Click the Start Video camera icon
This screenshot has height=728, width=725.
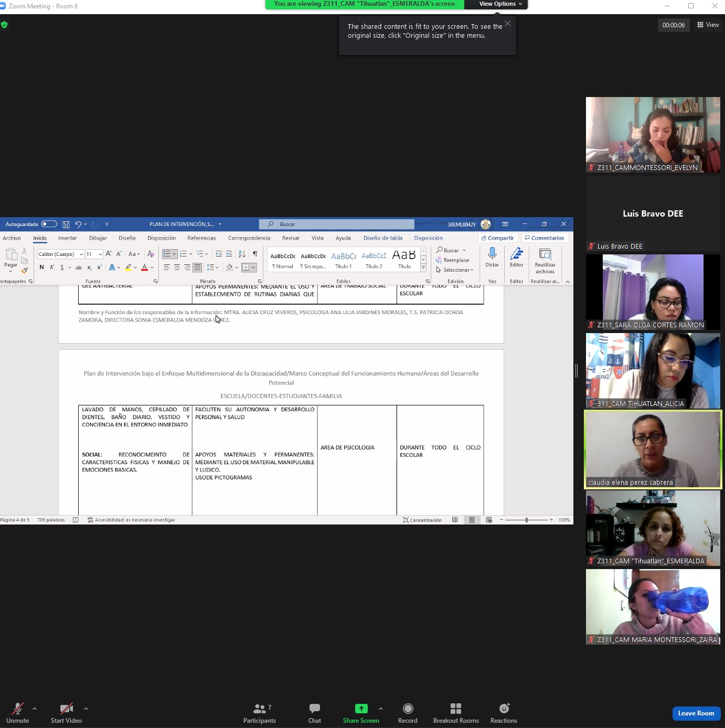[x=66, y=709]
